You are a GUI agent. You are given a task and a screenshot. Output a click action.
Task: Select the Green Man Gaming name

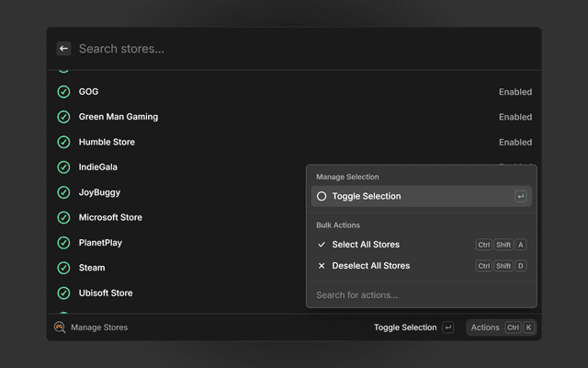(119, 117)
